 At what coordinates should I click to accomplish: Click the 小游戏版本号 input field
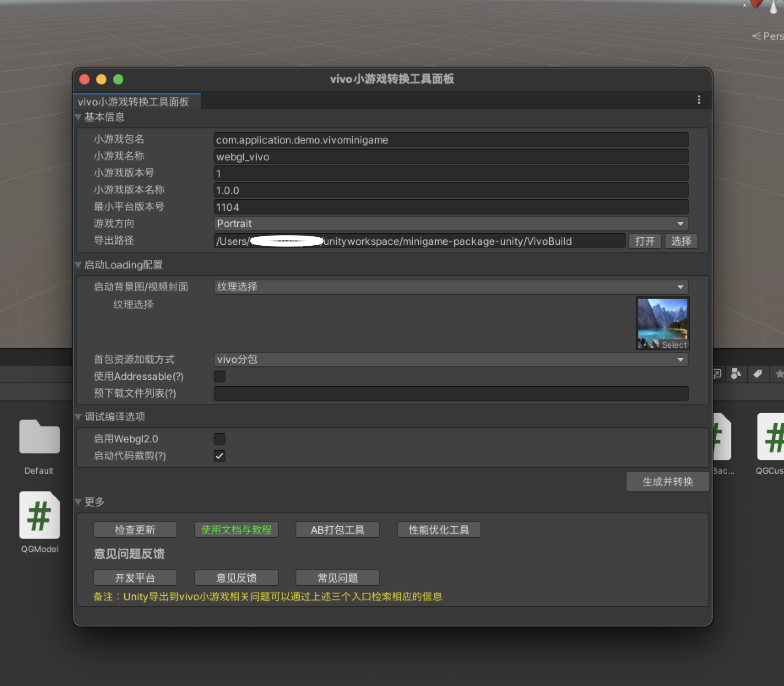click(451, 174)
